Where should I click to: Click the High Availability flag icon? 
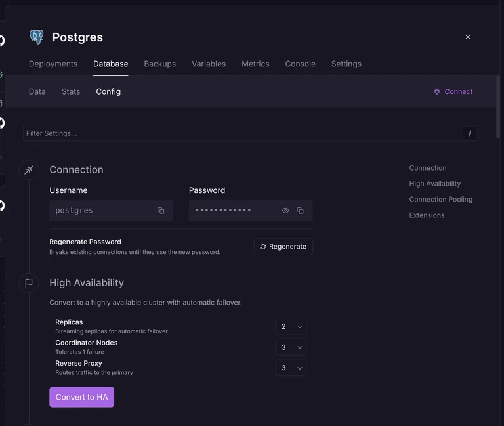click(x=29, y=283)
